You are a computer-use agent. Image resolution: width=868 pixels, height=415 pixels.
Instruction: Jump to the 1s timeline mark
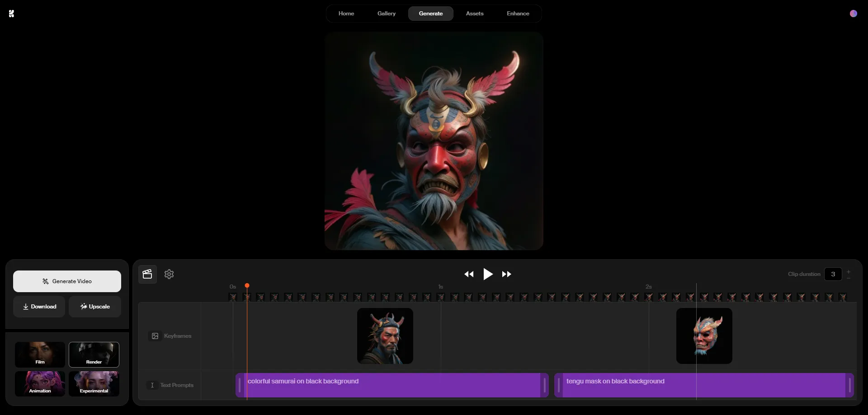point(441,287)
